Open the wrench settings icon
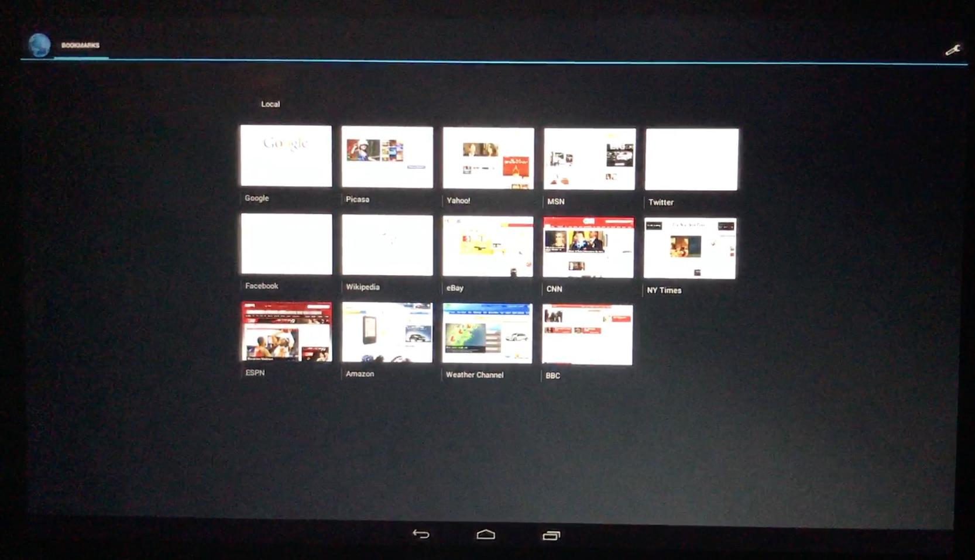The image size is (975, 560). 952,50
